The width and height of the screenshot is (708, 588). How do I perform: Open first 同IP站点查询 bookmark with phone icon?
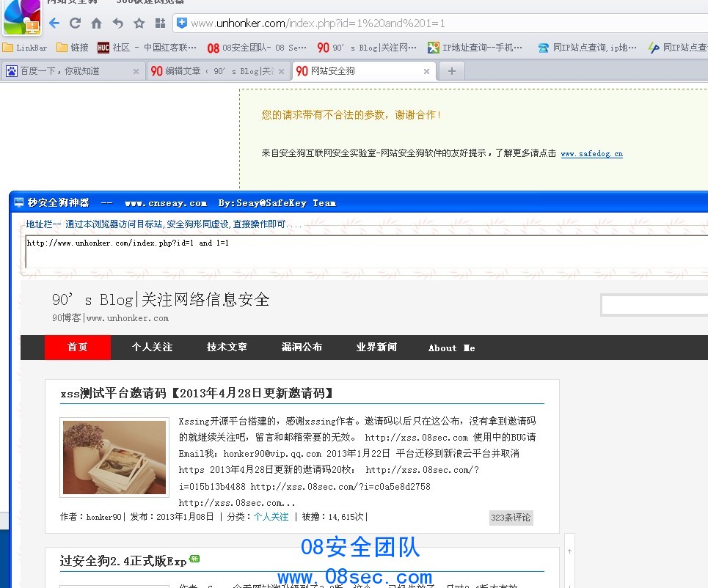click(x=588, y=48)
